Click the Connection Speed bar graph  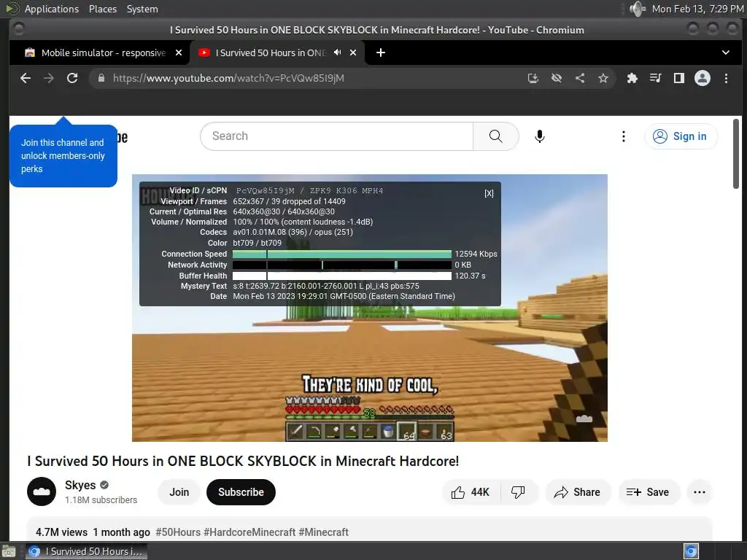pyautogui.click(x=341, y=254)
